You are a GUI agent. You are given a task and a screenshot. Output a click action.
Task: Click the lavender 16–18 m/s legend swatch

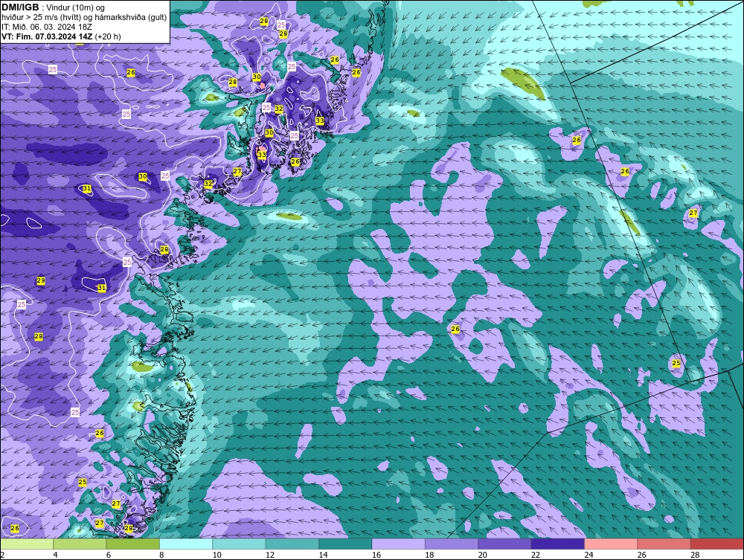coord(399,544)
